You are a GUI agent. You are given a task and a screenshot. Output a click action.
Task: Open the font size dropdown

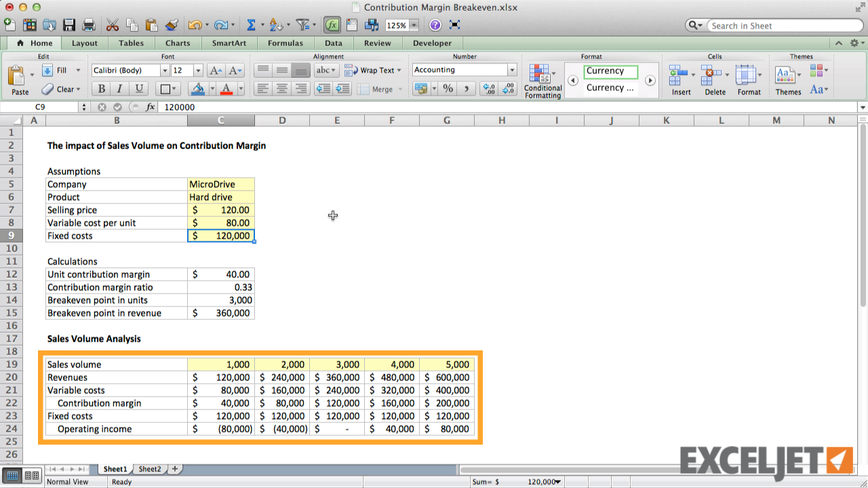pos(197,69)
